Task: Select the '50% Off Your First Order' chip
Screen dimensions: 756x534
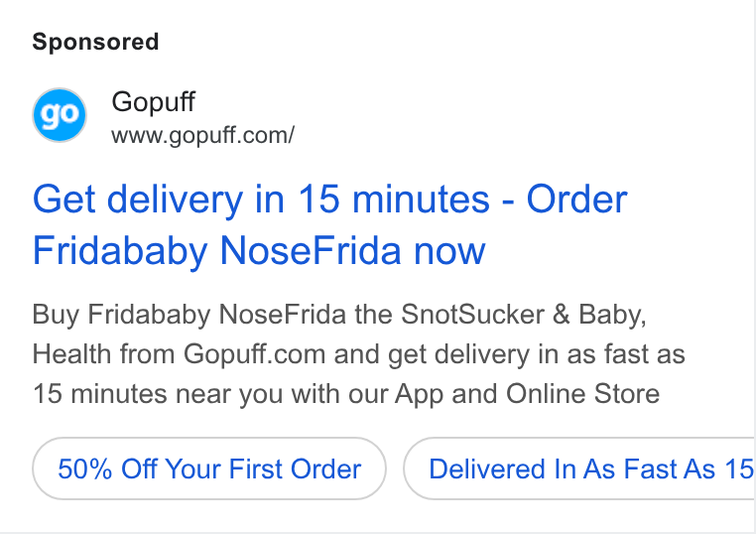Action: tap(209, 468)
